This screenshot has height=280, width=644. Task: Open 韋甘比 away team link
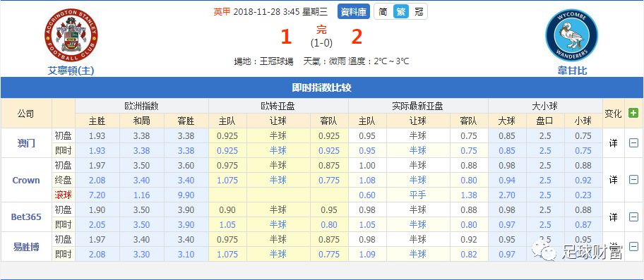click(572, 71)
